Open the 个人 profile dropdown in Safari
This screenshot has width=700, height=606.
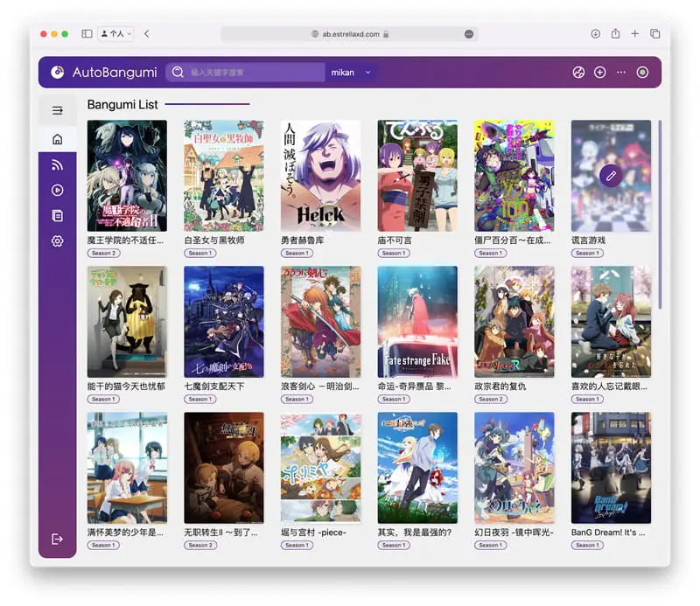pos(116,33)
